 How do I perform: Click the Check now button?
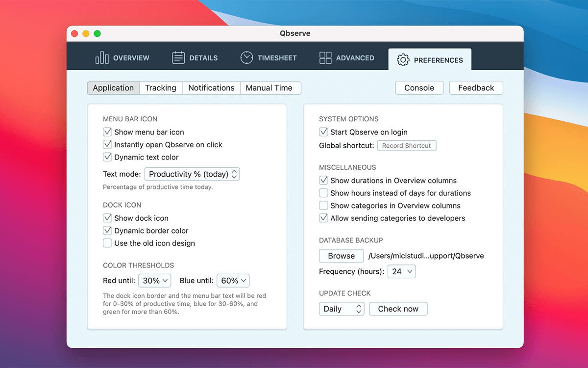point(398,309)
